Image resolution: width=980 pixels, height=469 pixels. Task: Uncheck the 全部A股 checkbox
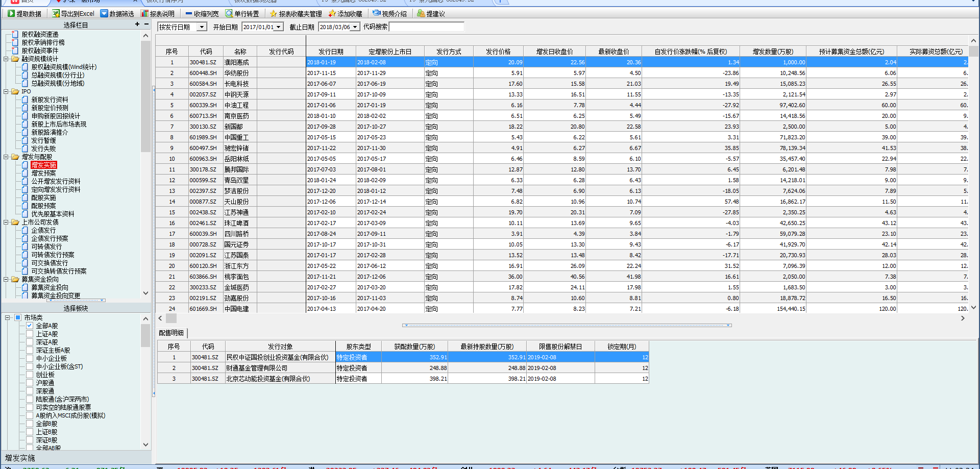pyautogui.click(x=30, y=326)
